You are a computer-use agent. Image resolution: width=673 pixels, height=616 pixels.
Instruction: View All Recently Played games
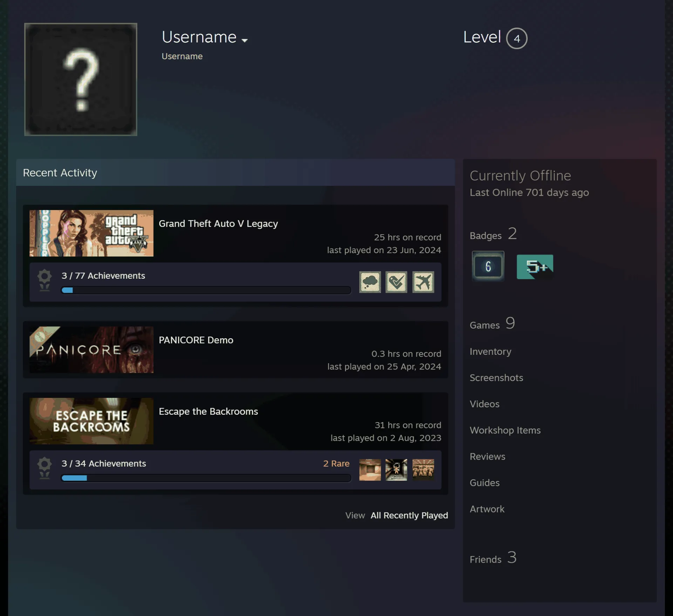[x=409, y=515]
